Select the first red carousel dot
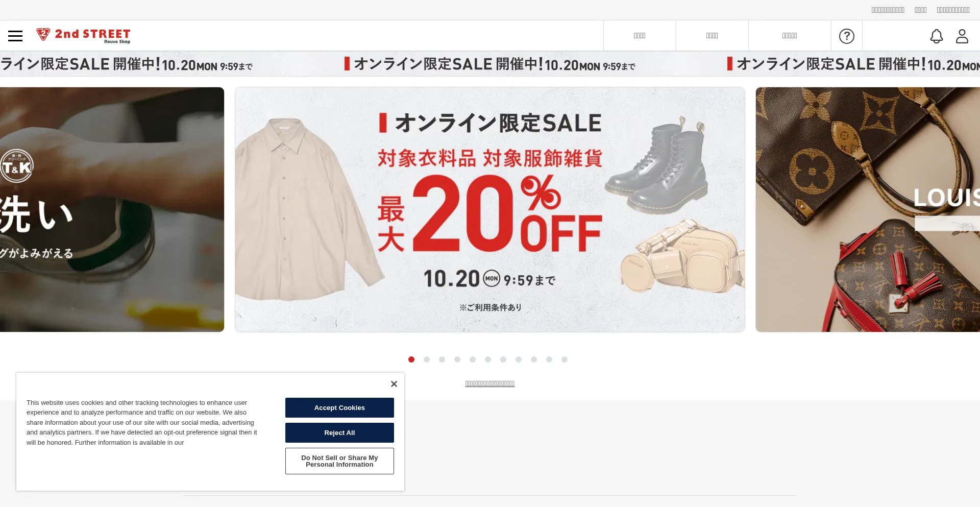 pyautogui.click(x=411, y=359)
